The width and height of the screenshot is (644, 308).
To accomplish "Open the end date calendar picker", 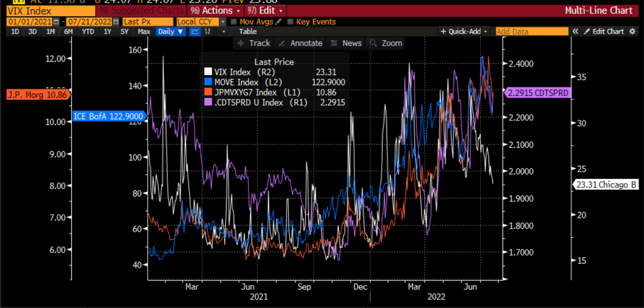I will click(116, 22).
